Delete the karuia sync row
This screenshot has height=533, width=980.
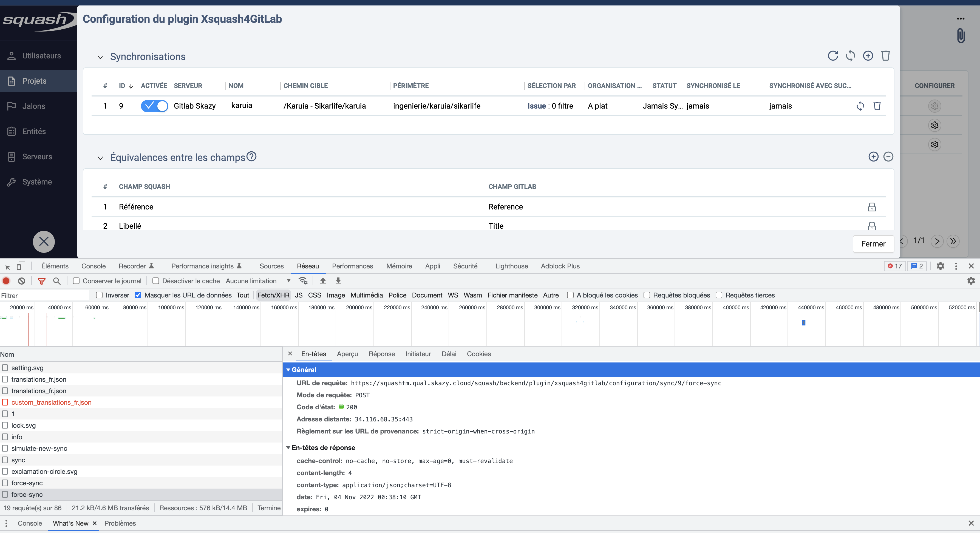(x=877, y=106)
